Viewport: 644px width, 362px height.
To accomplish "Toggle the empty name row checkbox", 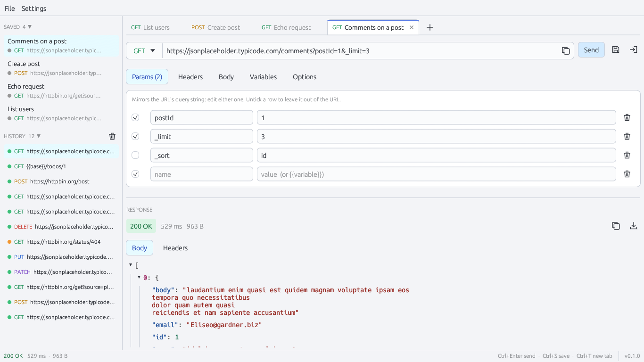I will click(x=135, y=174).
